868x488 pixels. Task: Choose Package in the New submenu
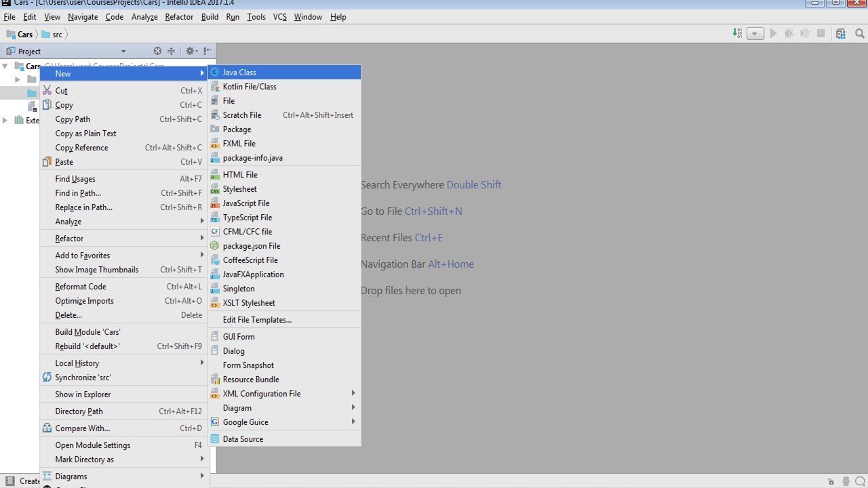pos(237,129)
